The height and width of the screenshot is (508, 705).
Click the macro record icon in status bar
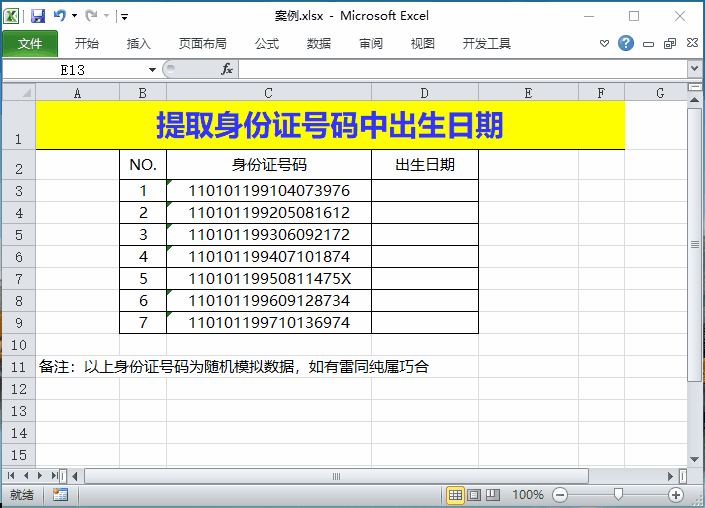pos(60,494)
